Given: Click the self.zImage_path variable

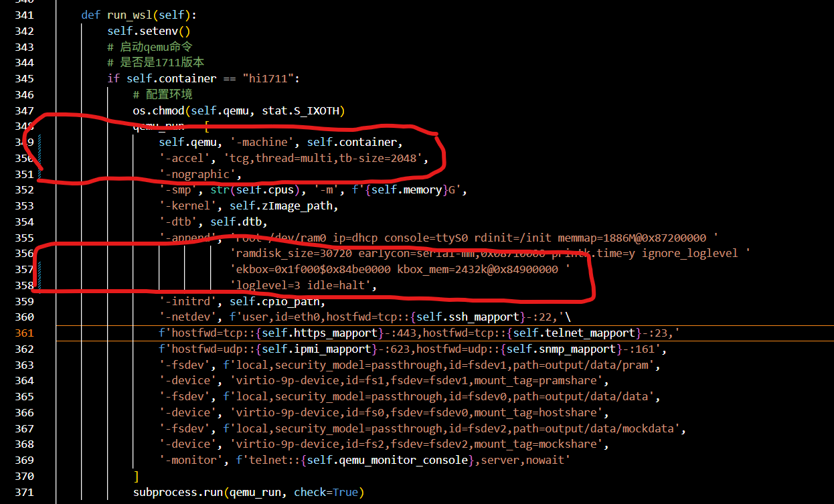Looking at the screenshot, I should [284, 206].
